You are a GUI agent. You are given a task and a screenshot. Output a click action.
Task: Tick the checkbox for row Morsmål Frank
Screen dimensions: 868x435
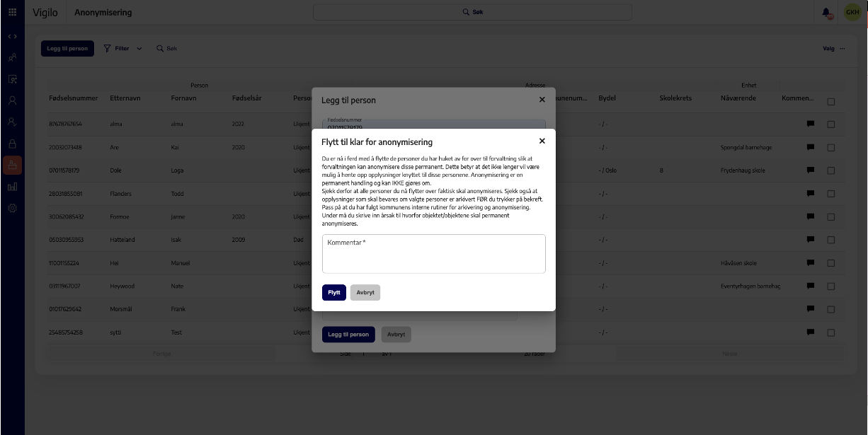[831, 309]
